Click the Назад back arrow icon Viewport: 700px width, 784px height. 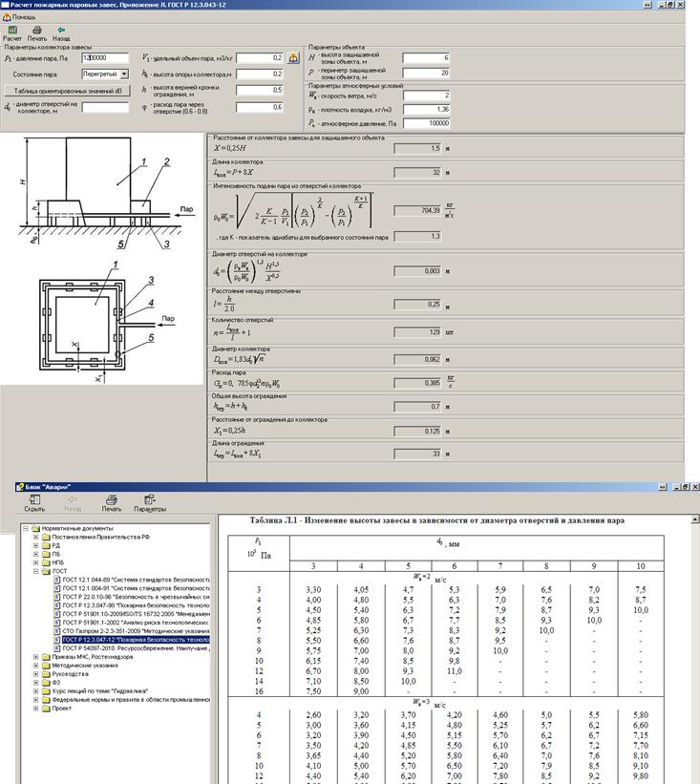(61, 32)
